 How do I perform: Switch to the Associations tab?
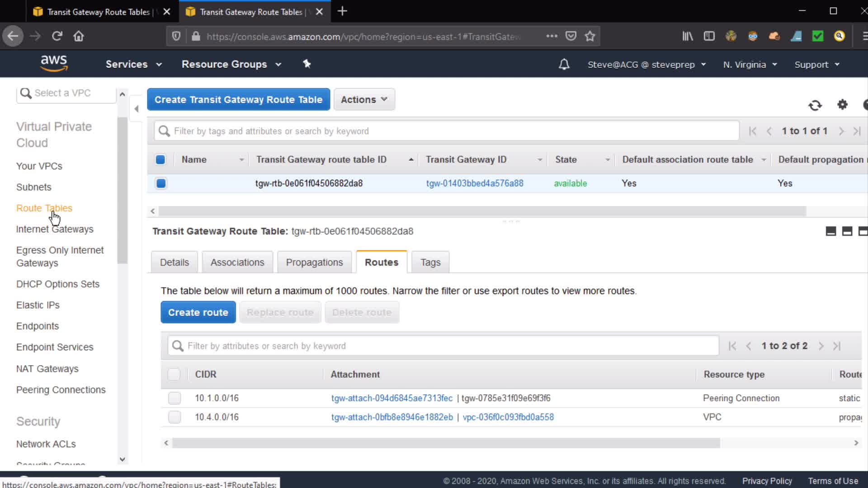pos(237,263)
